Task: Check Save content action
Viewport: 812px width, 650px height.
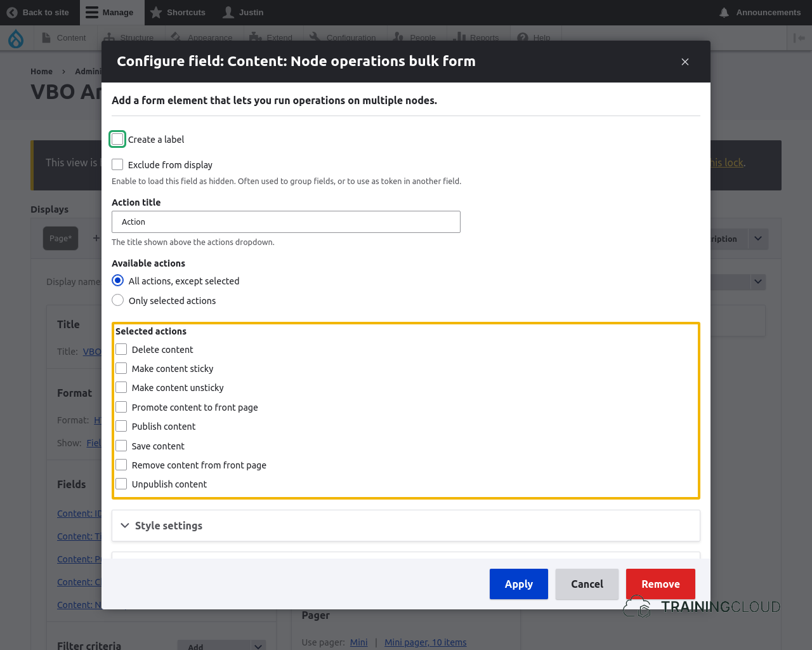Action: 121,446
